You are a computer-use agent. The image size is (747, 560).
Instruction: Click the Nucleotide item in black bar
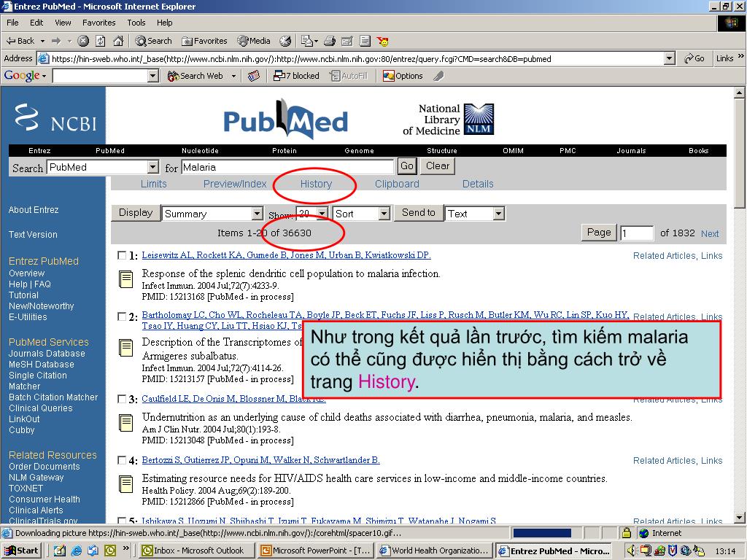[200, 150]
